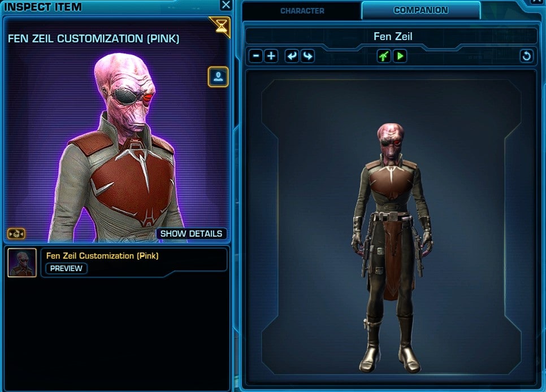
Task: Close the companion preview window
Action: coord(536,2)
